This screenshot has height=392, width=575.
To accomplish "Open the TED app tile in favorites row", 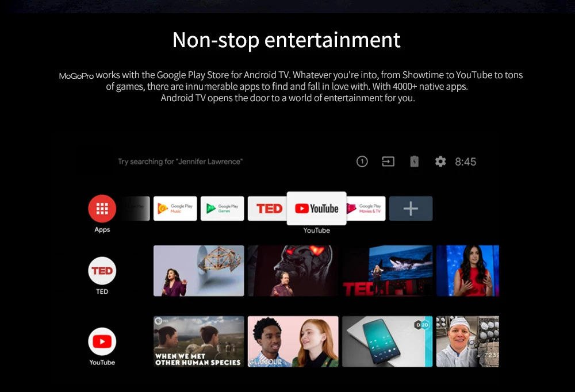I will tap(267, 208).
